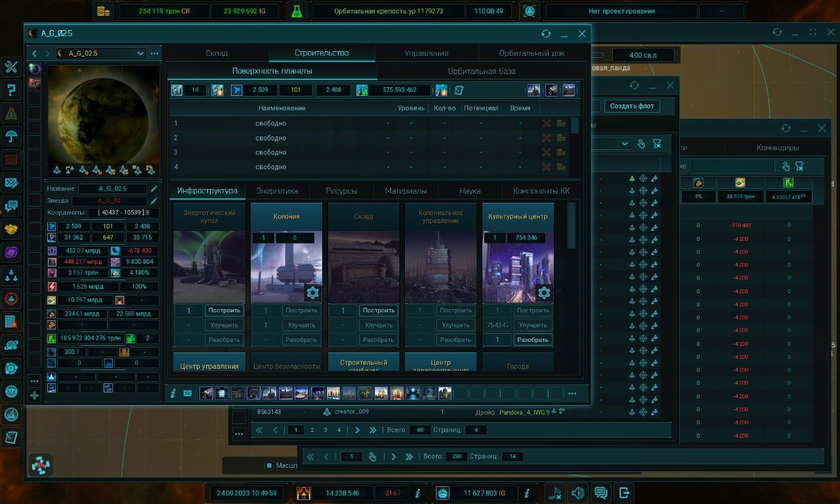This screenshot has height=504, width=840.
Task: Switch to the Управление tab
Action: (x=427, y=53)
